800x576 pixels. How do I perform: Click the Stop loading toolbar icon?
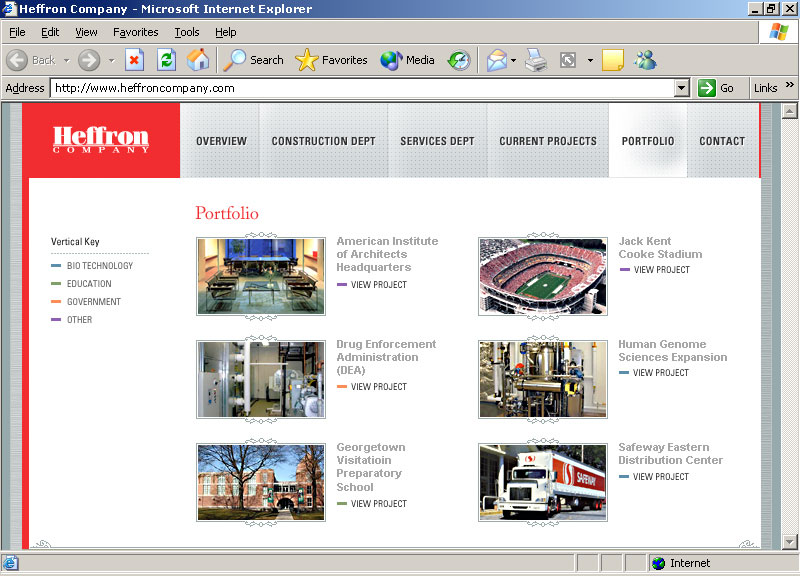point(134,60)
